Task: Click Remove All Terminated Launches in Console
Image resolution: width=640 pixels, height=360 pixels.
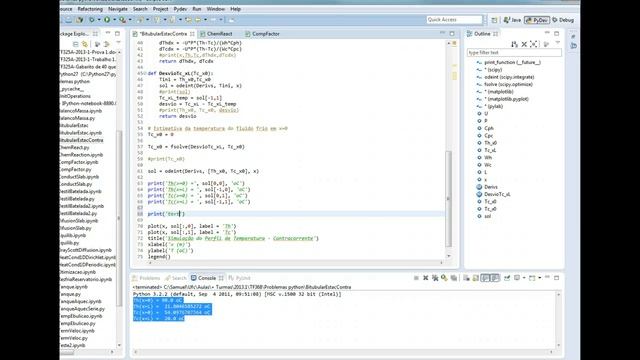Action: 435,278
